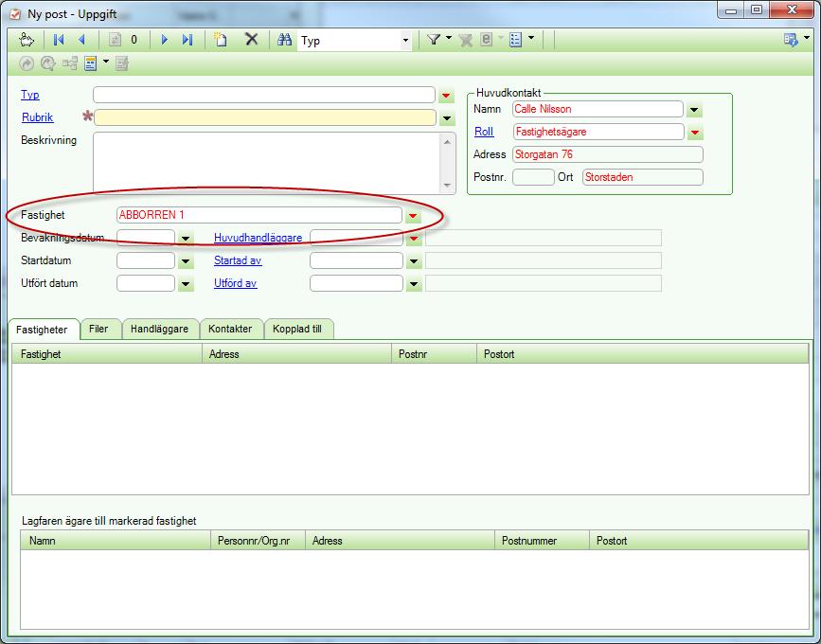The image size is (821, 644).
Task: Go to the next record
Action: [165, 40]
